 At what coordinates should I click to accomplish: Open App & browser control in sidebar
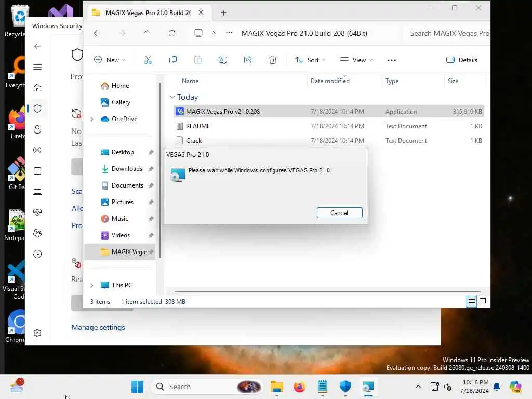click(x=37, y=170)
